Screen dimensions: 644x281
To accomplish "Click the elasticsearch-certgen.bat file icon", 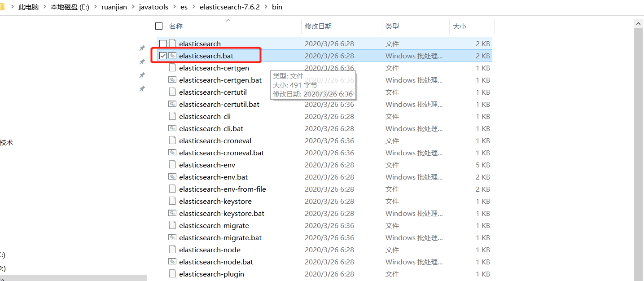I will [x=172, y=80].
